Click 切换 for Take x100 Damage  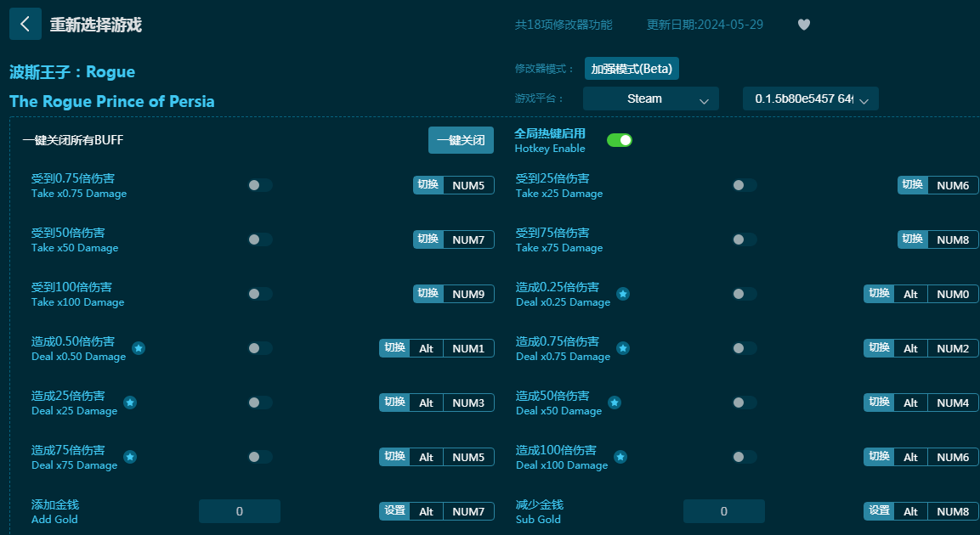pos(428,294)
